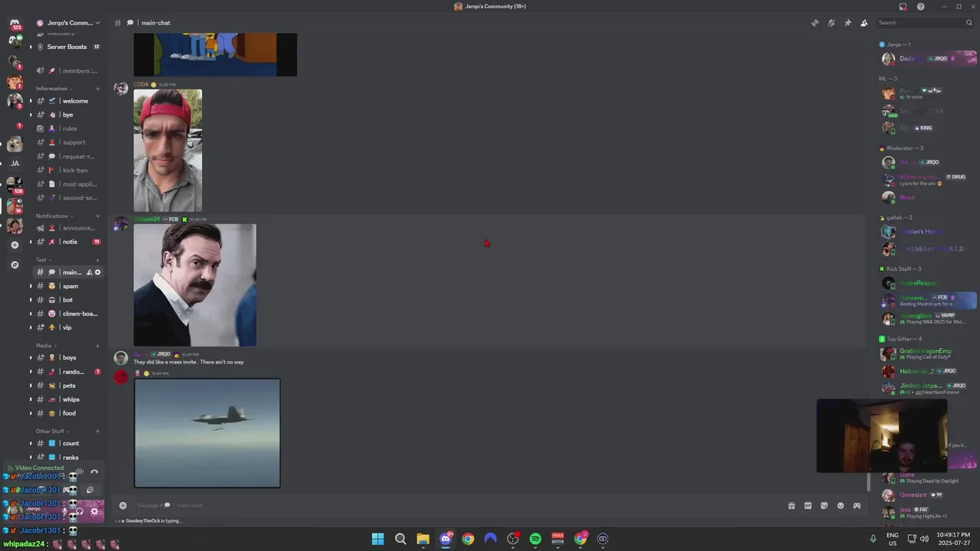980x551 pixels.
Task: Toggle channel notification settings bell
Action: [831, 23]
